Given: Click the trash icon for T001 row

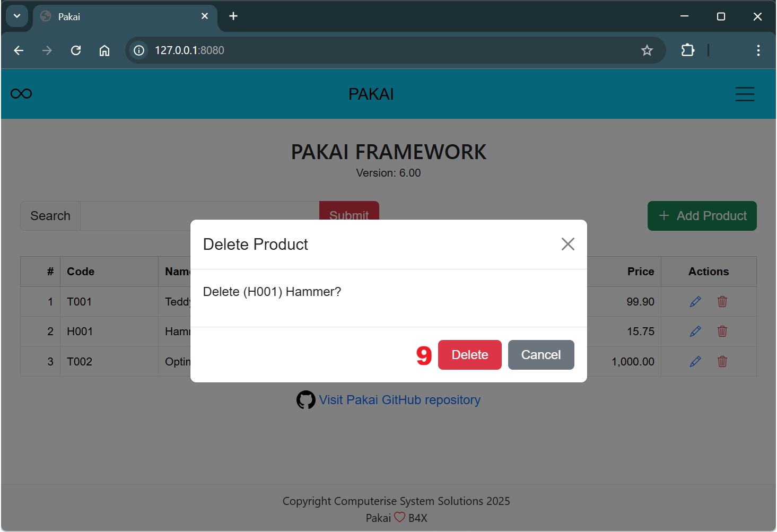Looking at the screenshot, I should pyautogui.click(x=722, y=302).
